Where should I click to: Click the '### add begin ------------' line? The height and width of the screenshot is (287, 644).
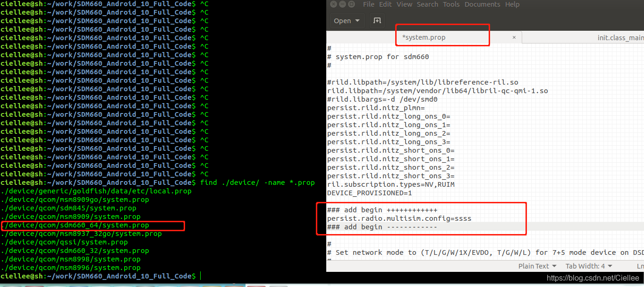(382, 227)
